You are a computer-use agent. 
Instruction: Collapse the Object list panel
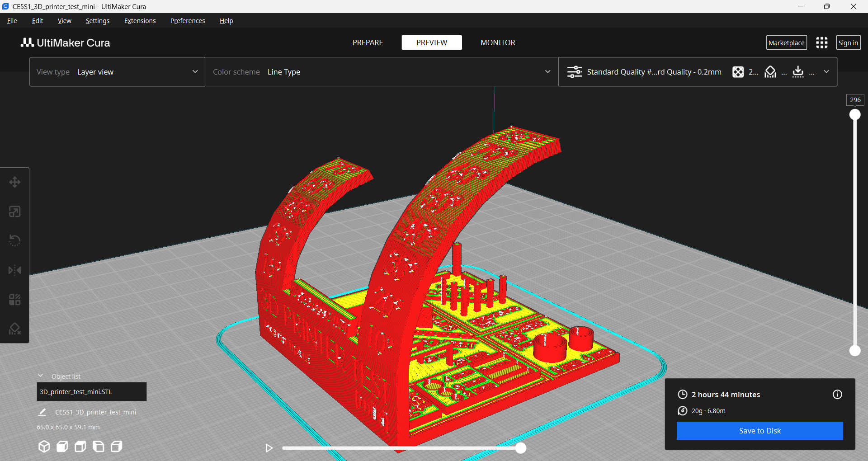(41, 376)
